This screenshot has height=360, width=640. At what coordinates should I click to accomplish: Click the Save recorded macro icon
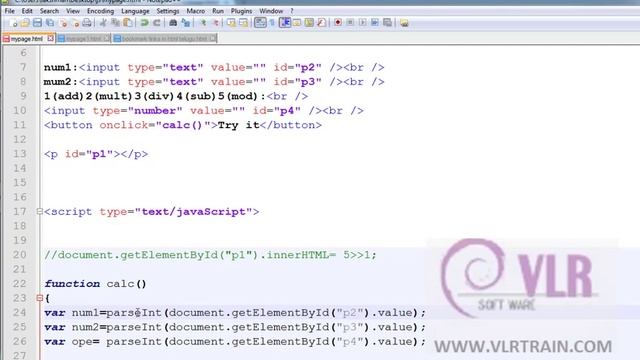coord(387,23)
